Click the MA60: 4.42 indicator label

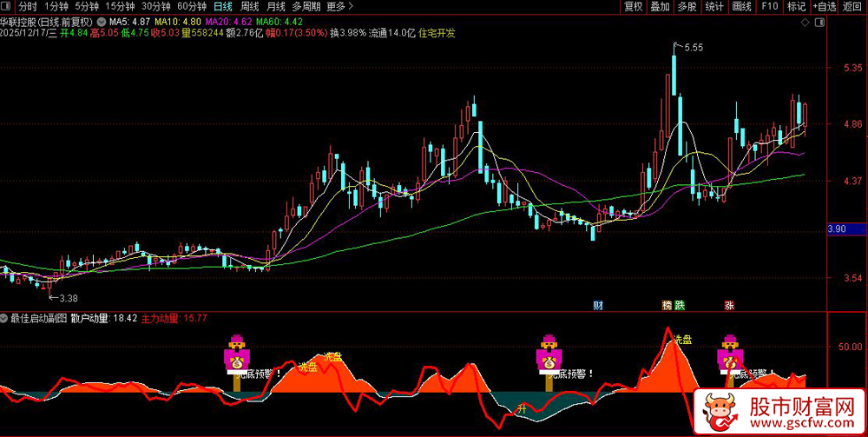(x=279, y=23)
